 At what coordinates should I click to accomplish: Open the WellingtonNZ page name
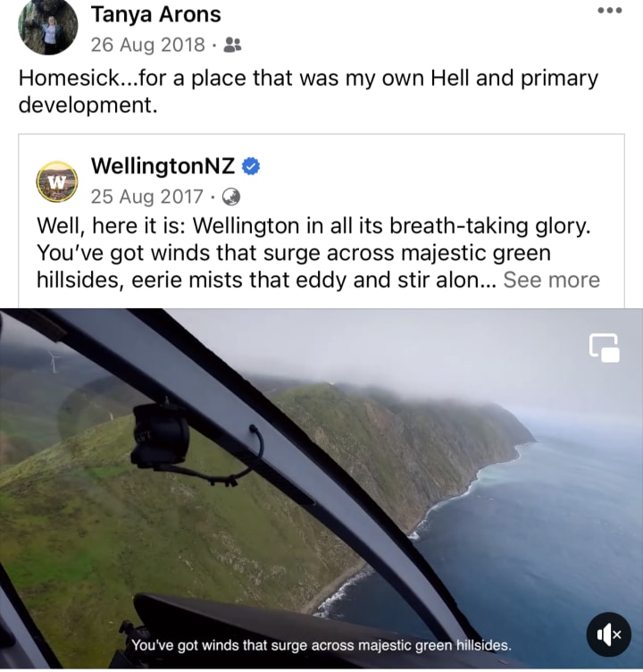click(x=163, y=166)
